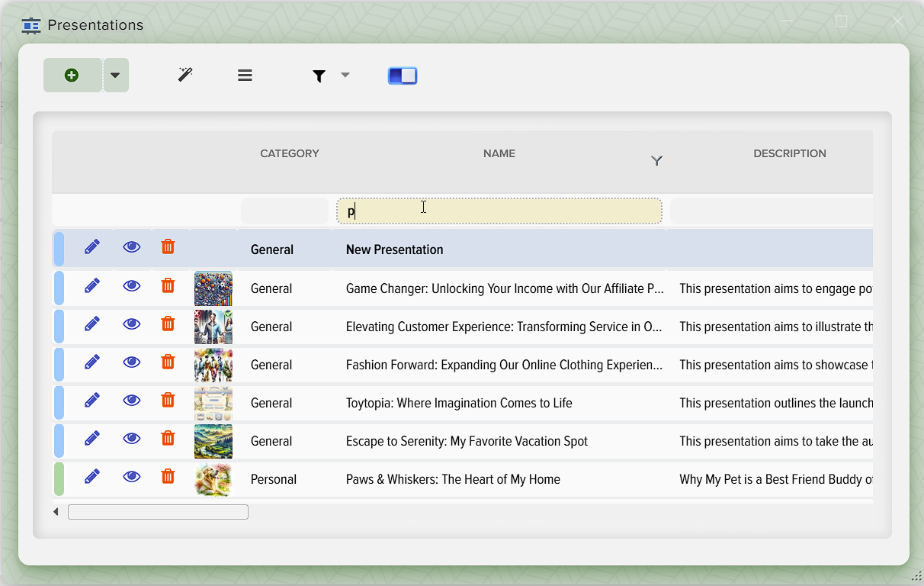Select 'Game Changer: Unlocking Your Income' name cell
The height and width of the screenshot is (586, 924).
point(505,288)
